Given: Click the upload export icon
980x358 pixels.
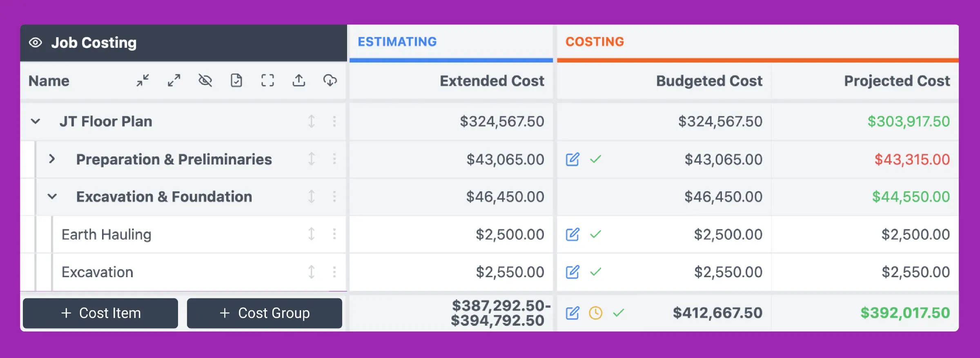Looking at the screenshot, I should 299,80.
